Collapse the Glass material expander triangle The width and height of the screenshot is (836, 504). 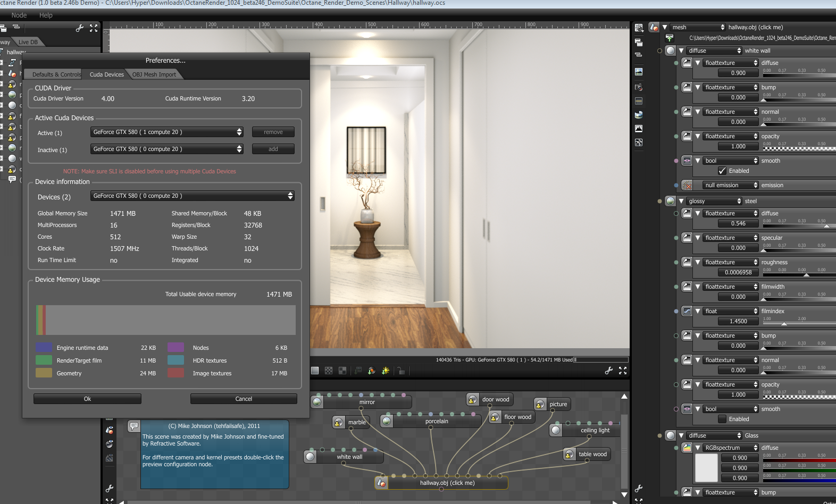681,435
